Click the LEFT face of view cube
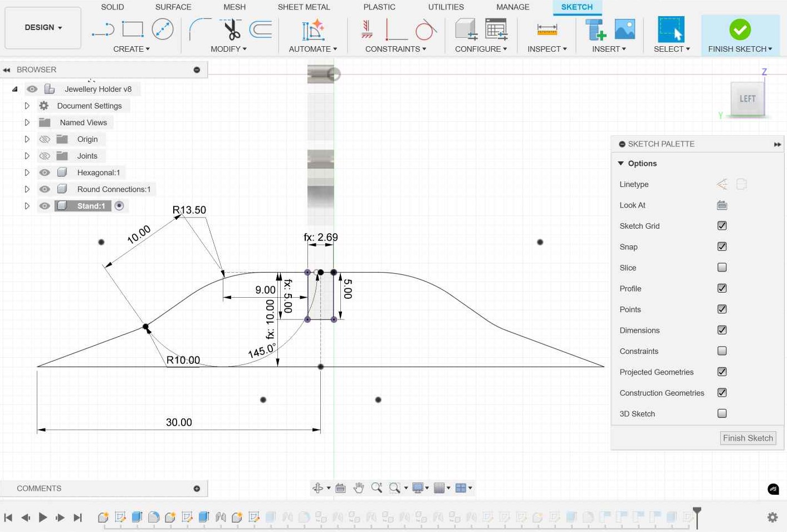The image size is (787, 532). coord(747,98)
